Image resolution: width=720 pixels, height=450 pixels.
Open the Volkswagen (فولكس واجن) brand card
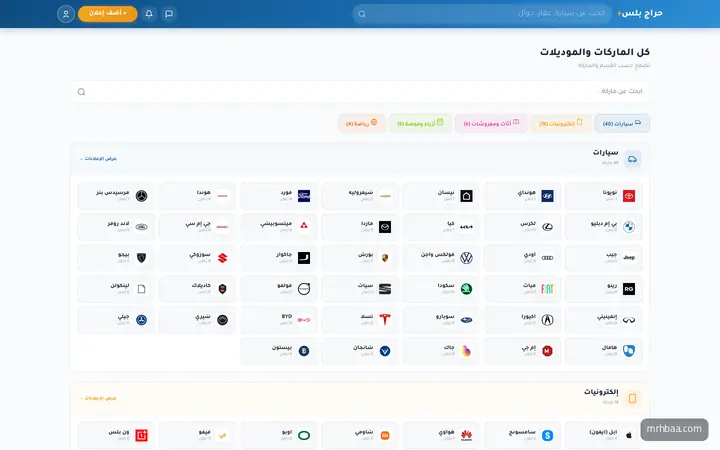tap(441, 258)
